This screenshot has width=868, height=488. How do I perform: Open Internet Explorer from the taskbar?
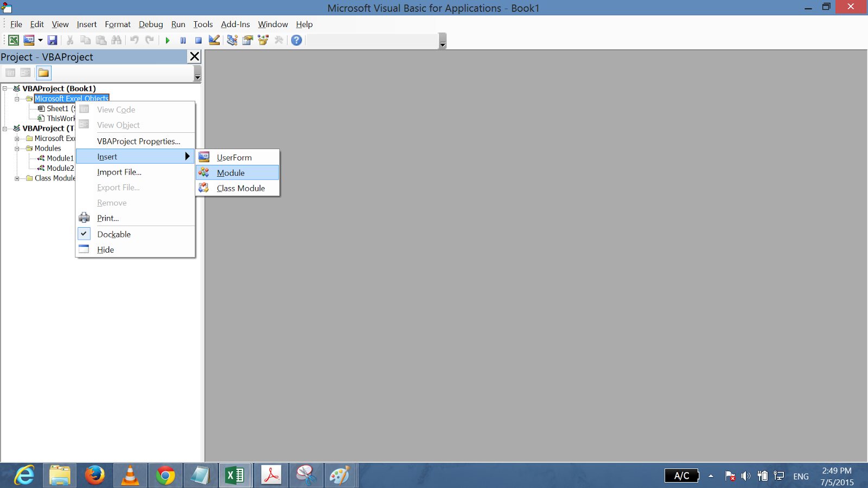(x=24, y=476)
